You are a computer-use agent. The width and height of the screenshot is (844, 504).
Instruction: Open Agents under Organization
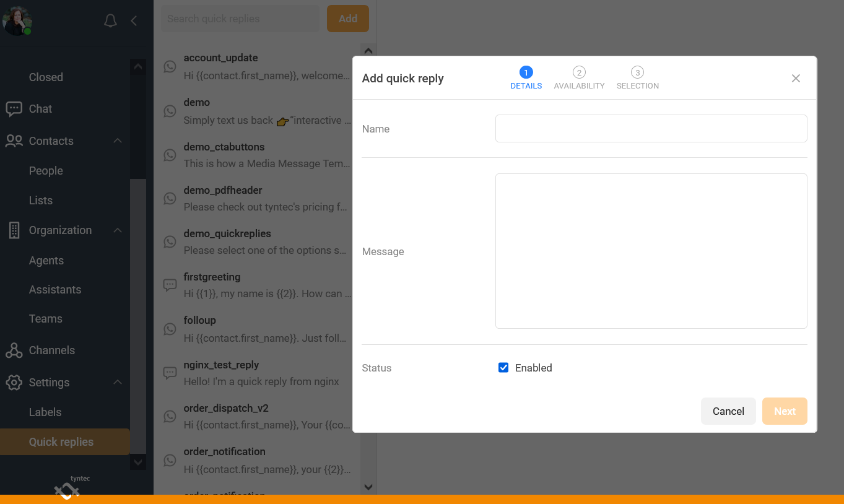[46, 261]
